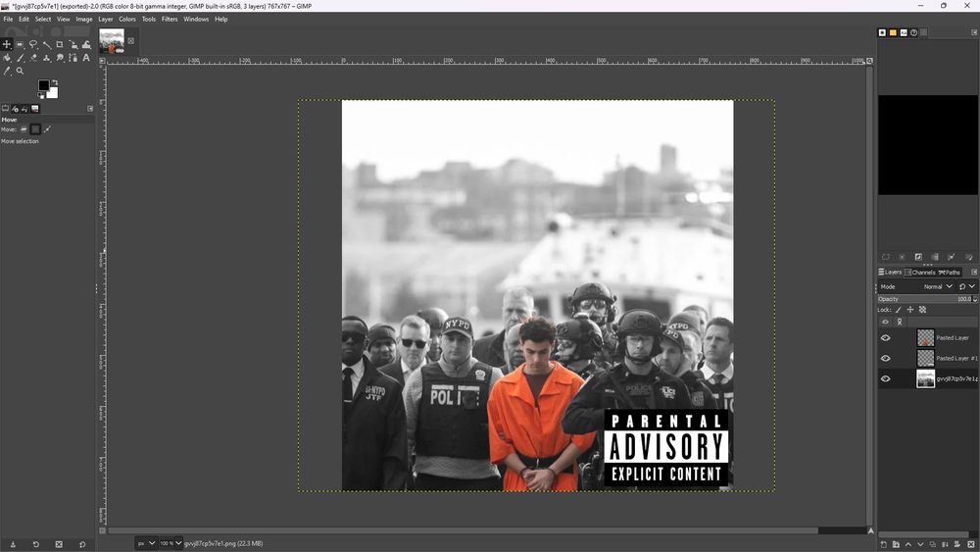
Task: Click the image tab thumbnail
Action: tap(112, 41)
